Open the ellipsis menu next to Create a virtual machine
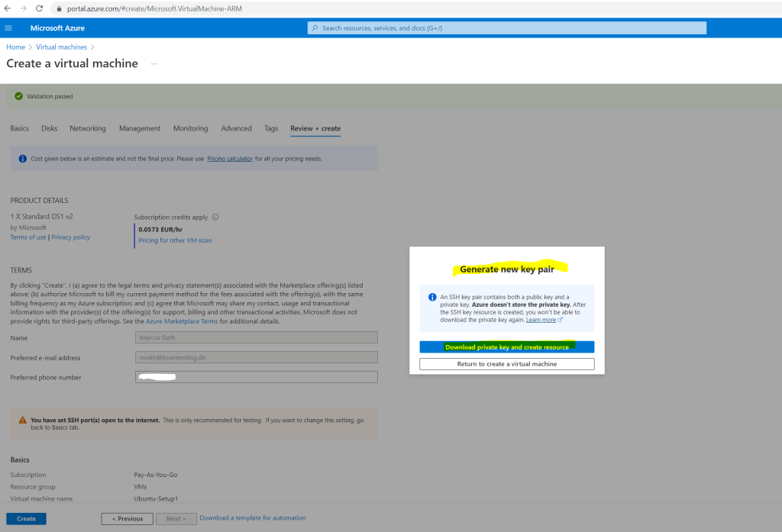The image size is (782, 532). [x=154, y=64]
